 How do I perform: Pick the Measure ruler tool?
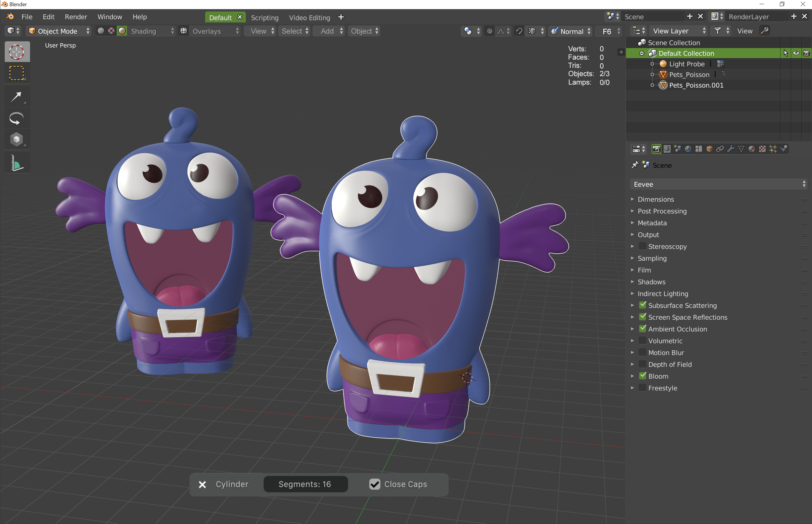(17, 163)
